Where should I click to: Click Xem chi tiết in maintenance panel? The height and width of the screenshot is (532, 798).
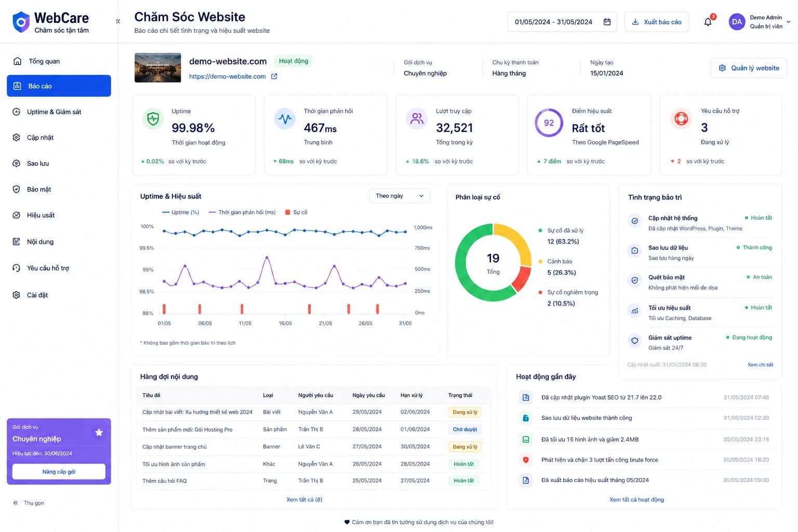click(760, 365)
